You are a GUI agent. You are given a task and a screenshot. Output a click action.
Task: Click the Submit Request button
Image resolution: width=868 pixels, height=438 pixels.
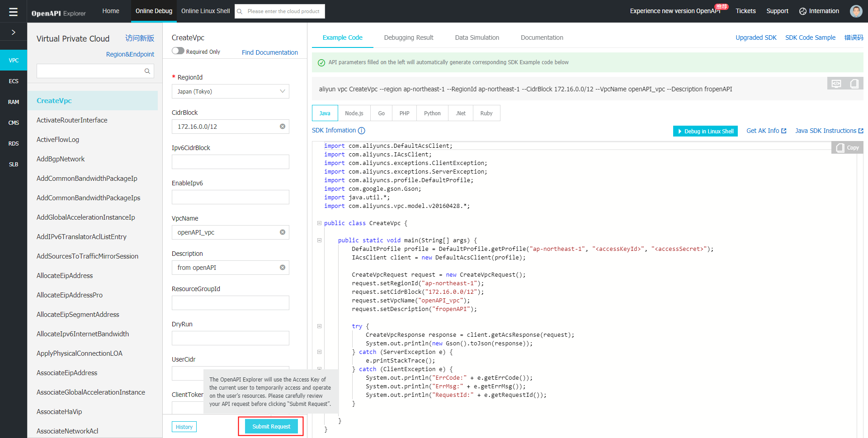(x=271, y=427)
